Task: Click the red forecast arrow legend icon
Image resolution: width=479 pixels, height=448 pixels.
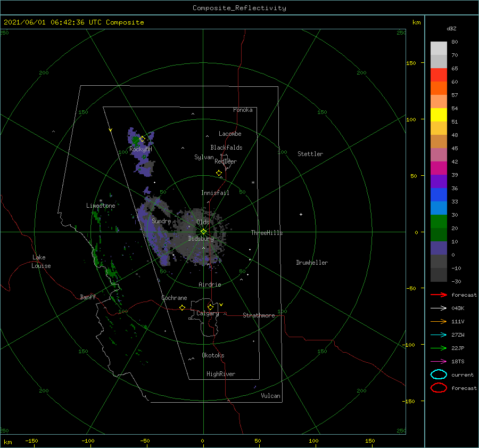Action: pos(439,295)
